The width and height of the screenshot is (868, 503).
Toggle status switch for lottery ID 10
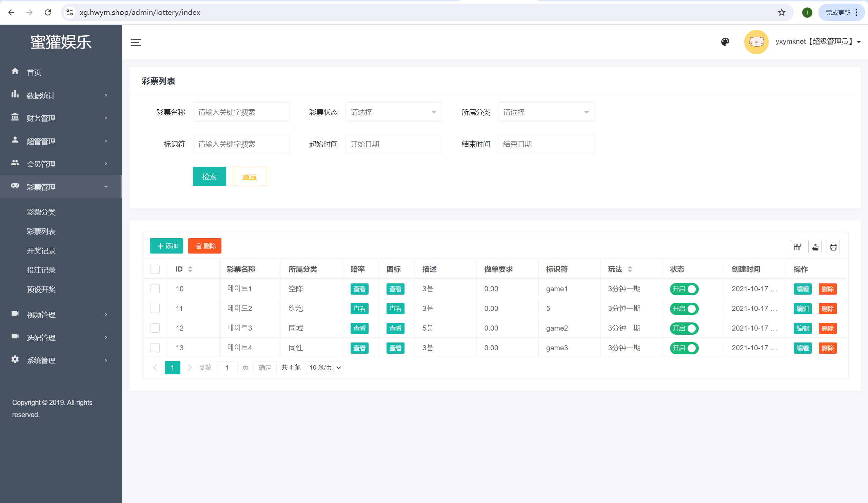[x=684, y=289]
